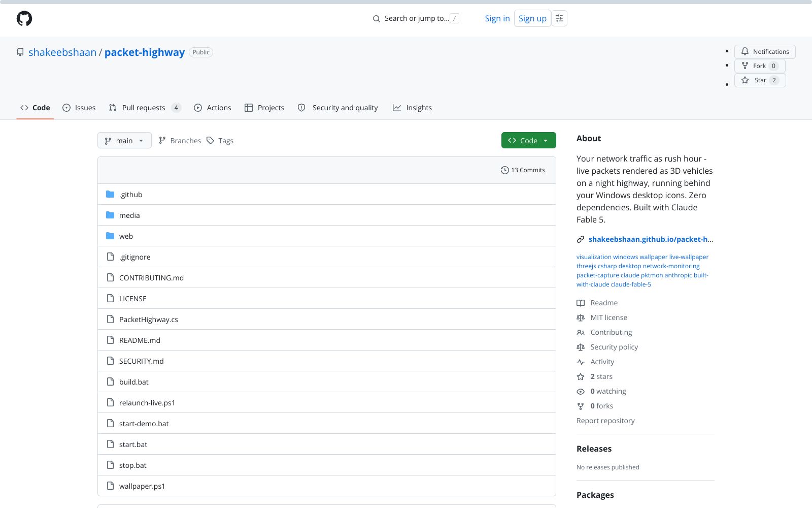This screenshot has height=508, width=812.
Task: Open wallpaper.ps1 file
Action: (142, 486)
